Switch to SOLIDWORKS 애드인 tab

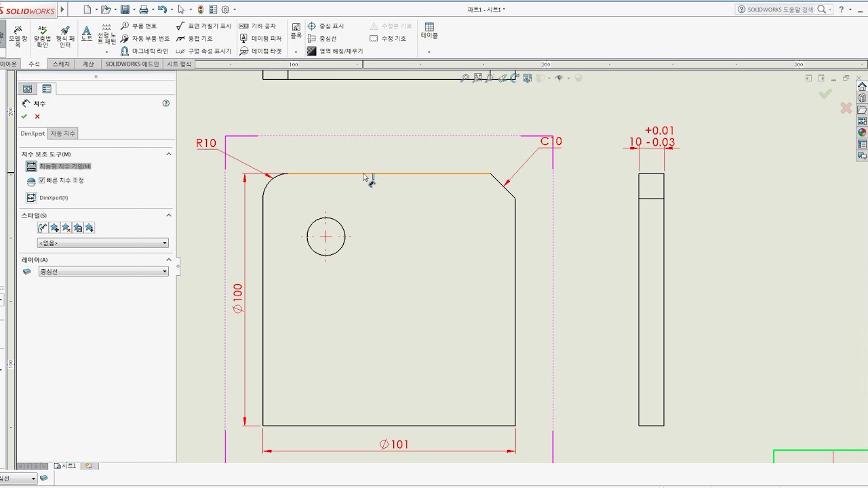[132, 64]
